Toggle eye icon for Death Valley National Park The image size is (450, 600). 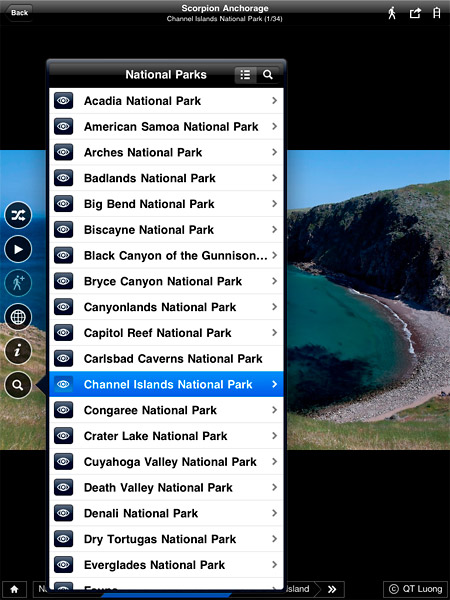click(x=64, y=487)
